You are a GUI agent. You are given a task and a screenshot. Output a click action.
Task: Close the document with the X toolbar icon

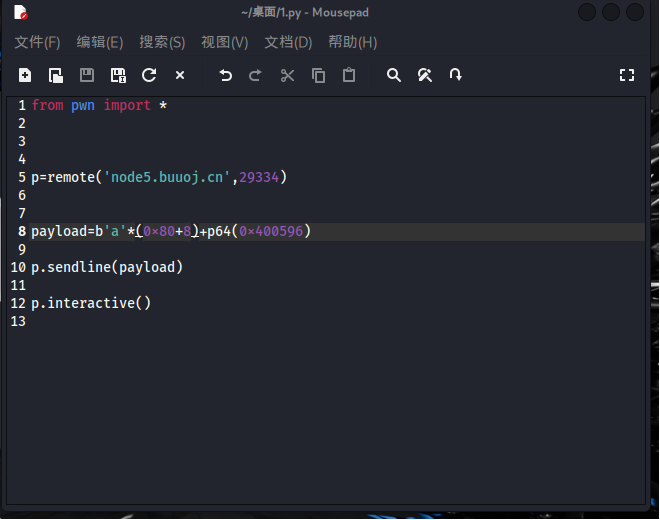pyautogui.click(x=180, y=75)
